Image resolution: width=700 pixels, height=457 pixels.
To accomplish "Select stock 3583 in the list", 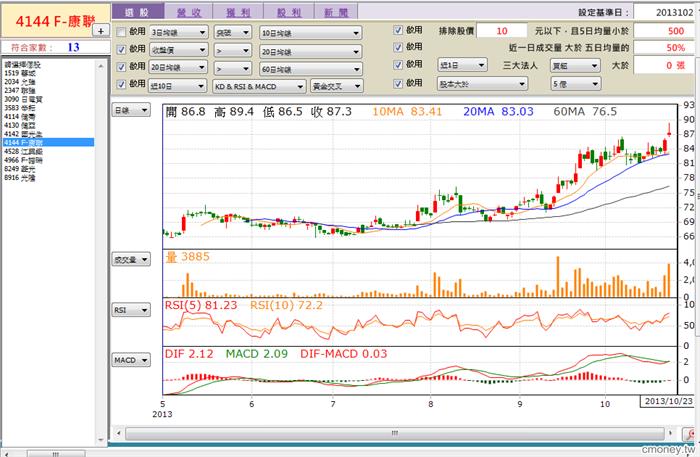I will [x=48, y=108].
